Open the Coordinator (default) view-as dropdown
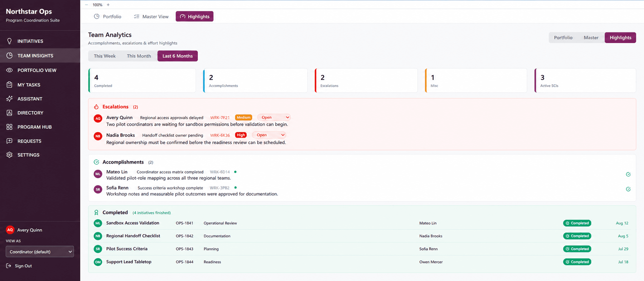 coord(40,252)
